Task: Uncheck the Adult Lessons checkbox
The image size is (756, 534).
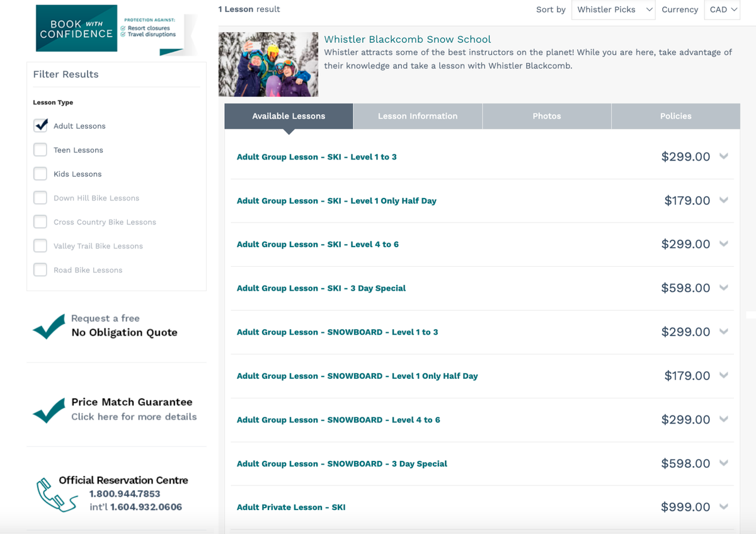Action: [x=40, y=125]
